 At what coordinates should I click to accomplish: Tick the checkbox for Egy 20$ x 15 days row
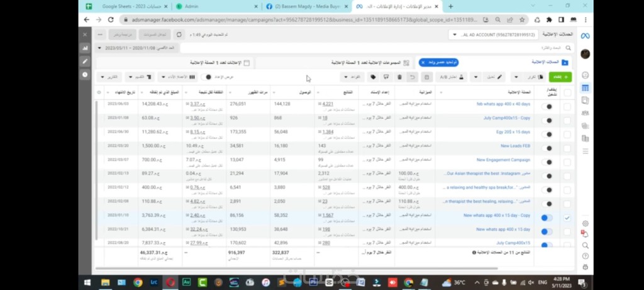(x=567, y=134)
